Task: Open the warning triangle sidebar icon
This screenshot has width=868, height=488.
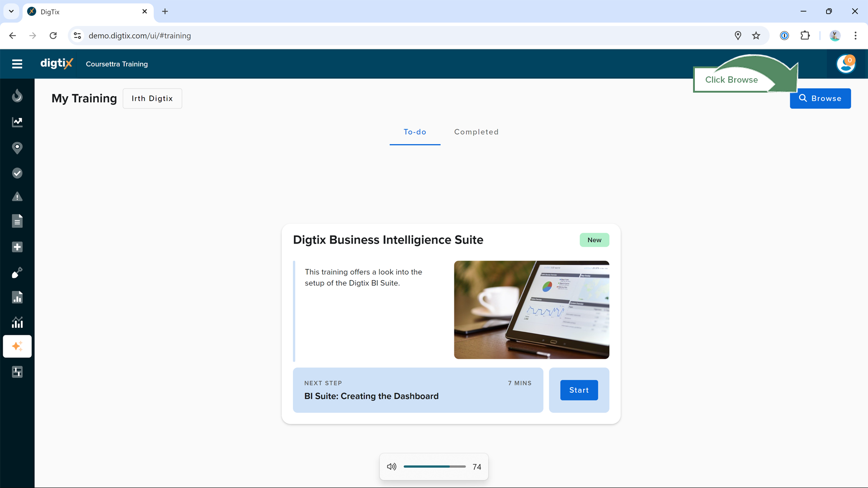Action: tap(17, 197)
